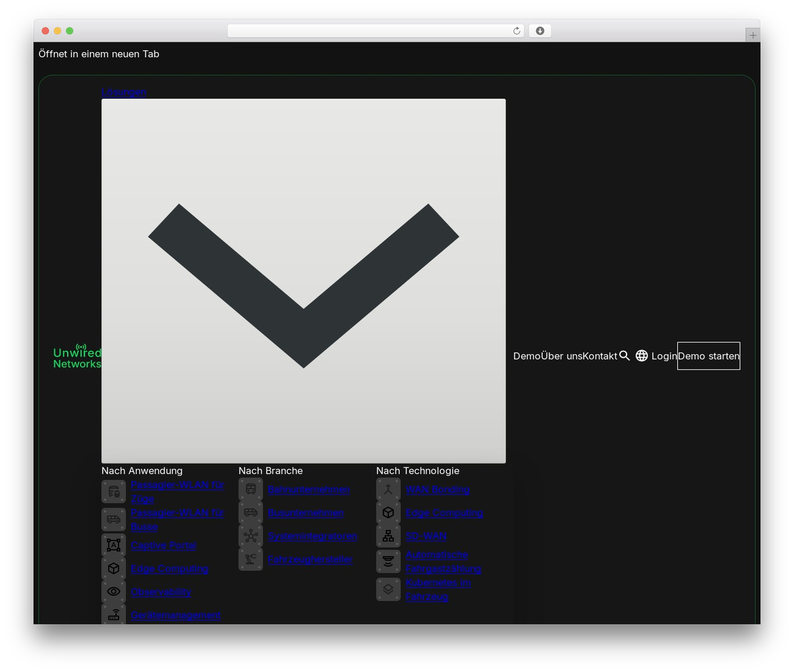Click the Demo starten button
The height and width of the screenshot is (672, 794).
708,356
